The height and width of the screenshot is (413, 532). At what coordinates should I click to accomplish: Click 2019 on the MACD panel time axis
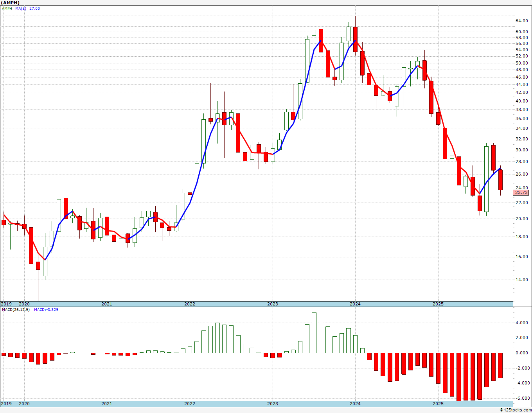(6, 404)
